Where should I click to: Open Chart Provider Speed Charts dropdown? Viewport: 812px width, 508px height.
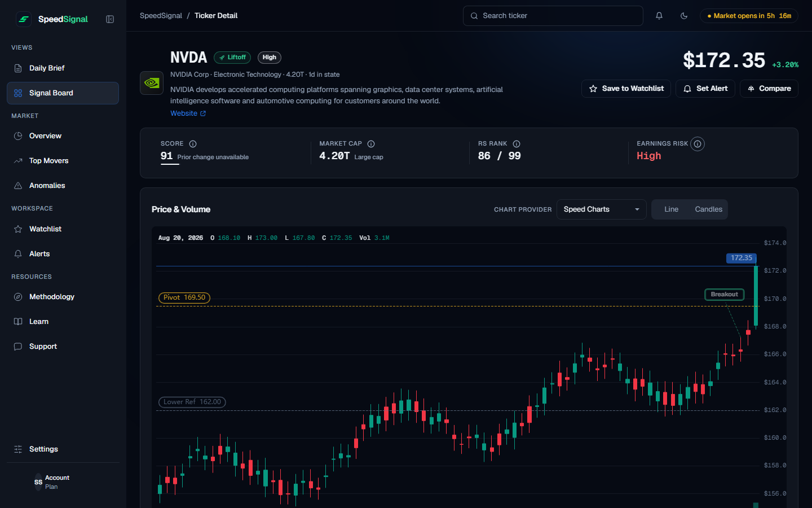(602, 209)
